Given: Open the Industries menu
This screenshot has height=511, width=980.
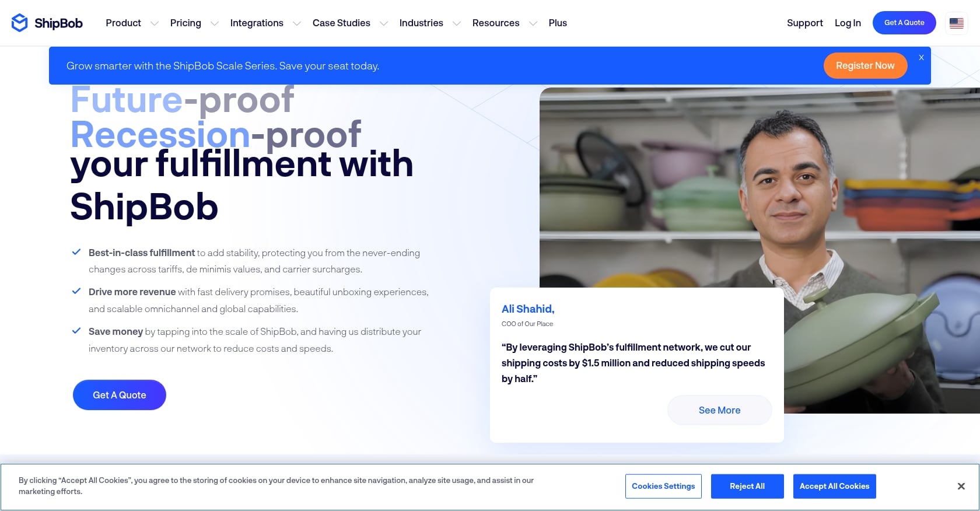Looking at the screenshot, I should point(421,23).
